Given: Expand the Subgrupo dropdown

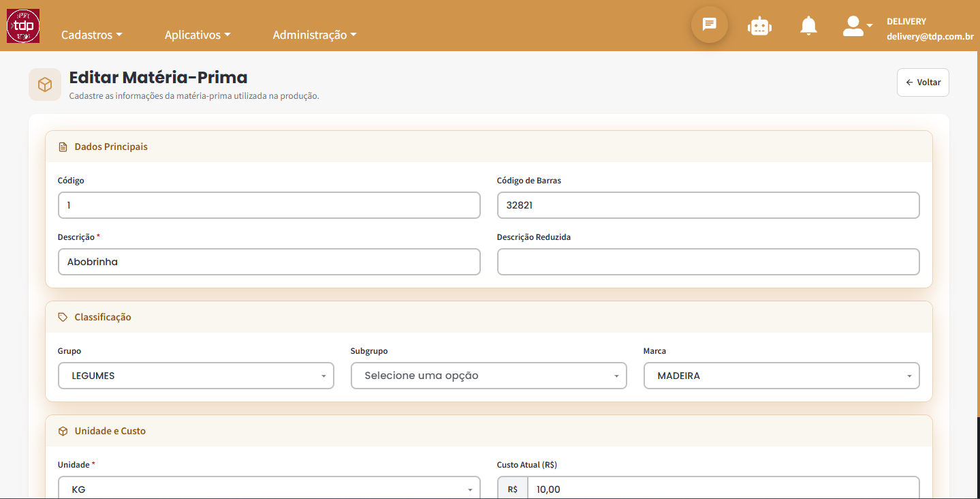Looking at the screenshot, I should pos(489,376).
